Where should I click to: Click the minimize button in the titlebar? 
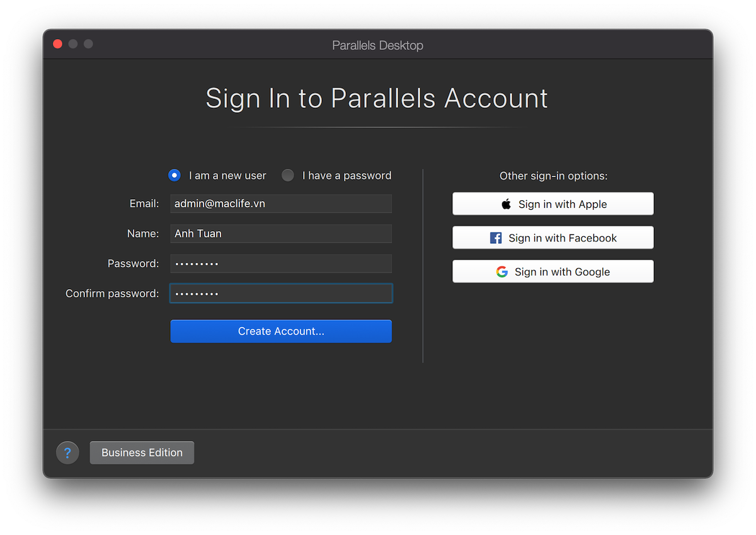pyautogui.click(x=72, y=43)
